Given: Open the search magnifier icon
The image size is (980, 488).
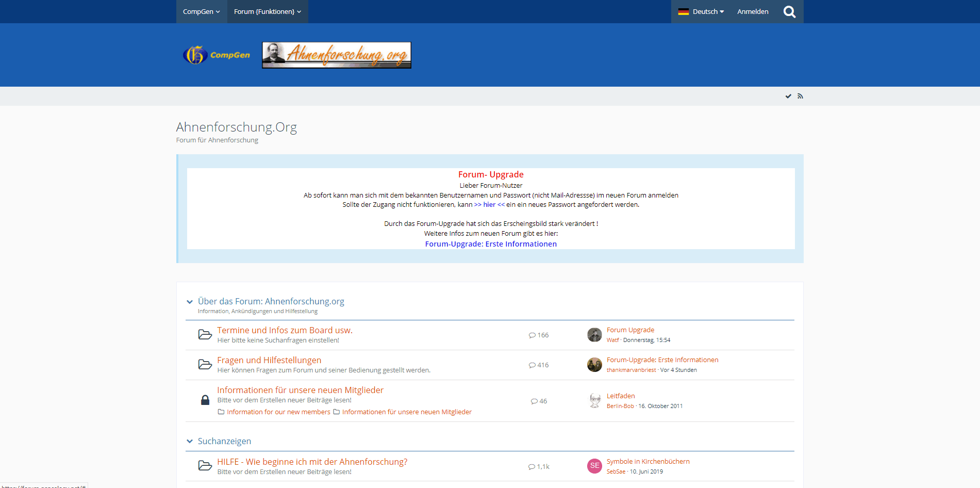Looking at the screenshot, I should pos(789,11).
